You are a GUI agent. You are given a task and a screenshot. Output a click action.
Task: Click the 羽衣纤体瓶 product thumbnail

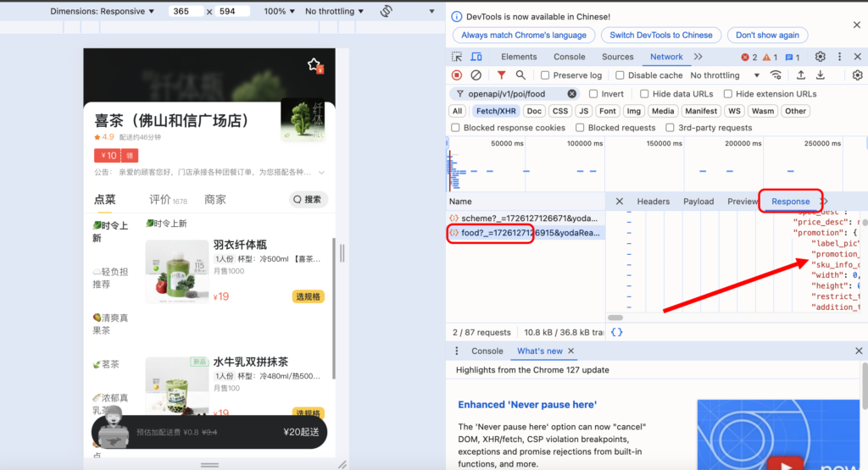[x=177, y=271]
